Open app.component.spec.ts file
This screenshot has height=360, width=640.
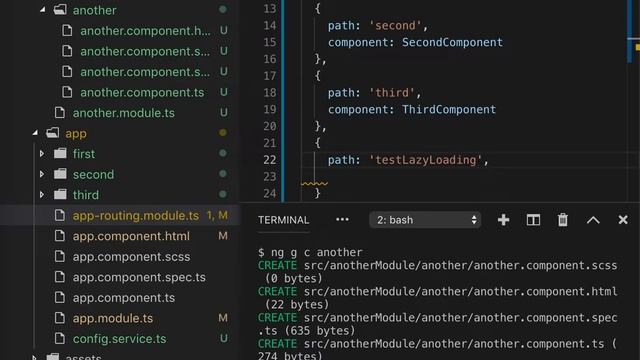139,277
